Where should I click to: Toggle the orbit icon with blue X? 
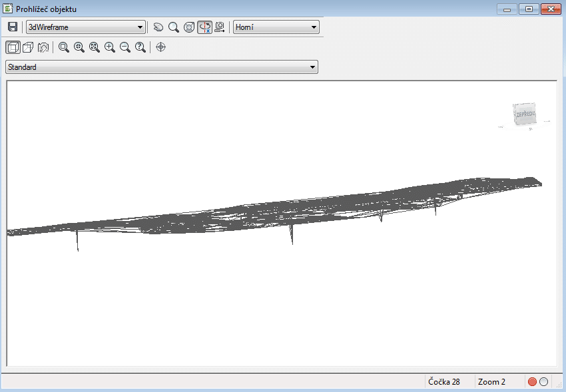[204, 27]
